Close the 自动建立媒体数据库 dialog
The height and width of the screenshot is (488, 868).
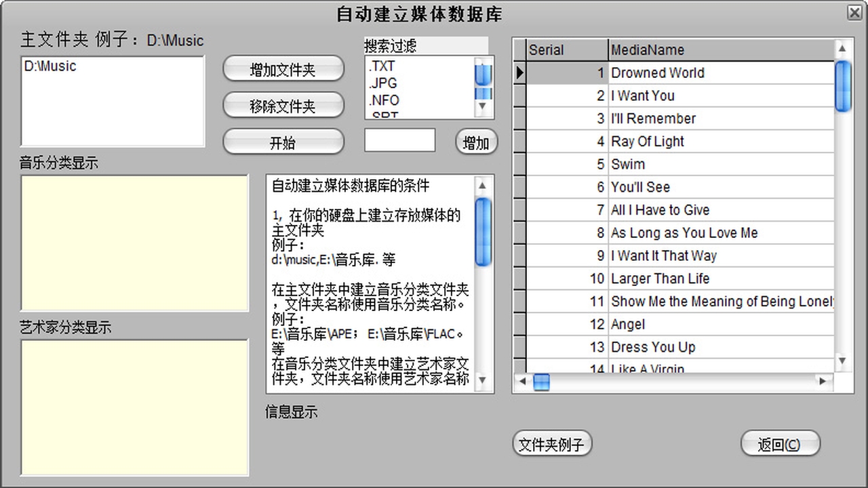855,13
